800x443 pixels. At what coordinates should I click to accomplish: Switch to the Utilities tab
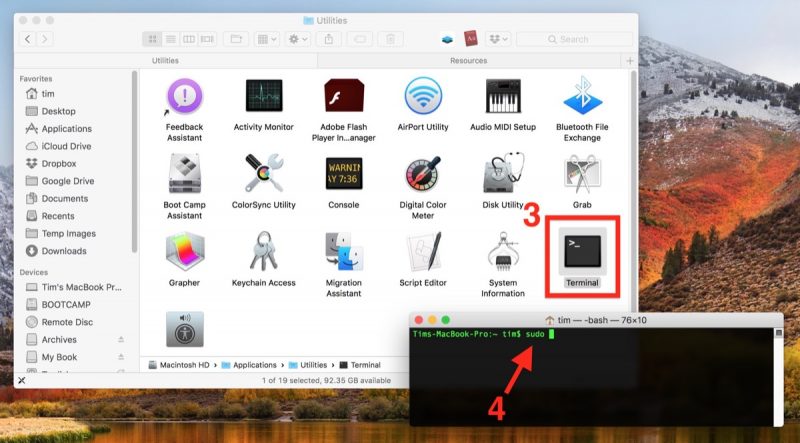(x=165, y=61)
